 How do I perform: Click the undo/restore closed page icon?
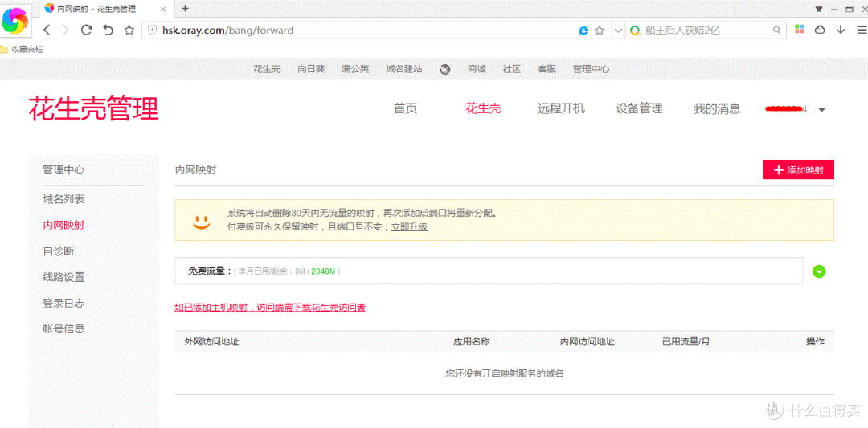pyautogui.click(x=108, y=31)
